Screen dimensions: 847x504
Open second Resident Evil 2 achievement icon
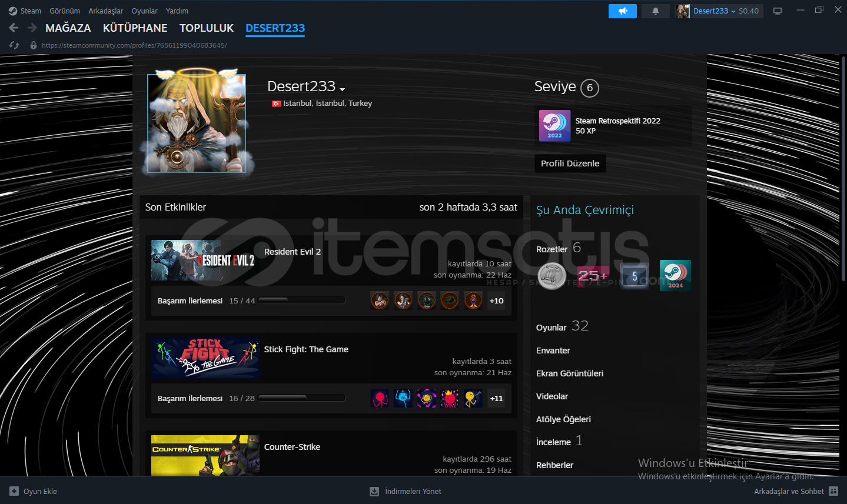[403, 301]
